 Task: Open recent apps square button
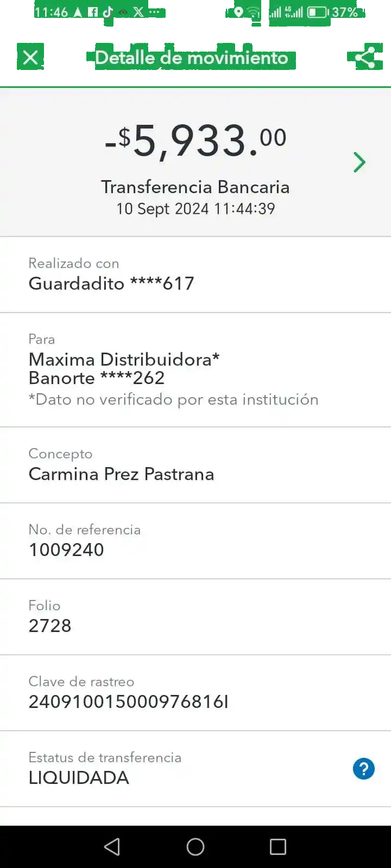pos(278,847)
